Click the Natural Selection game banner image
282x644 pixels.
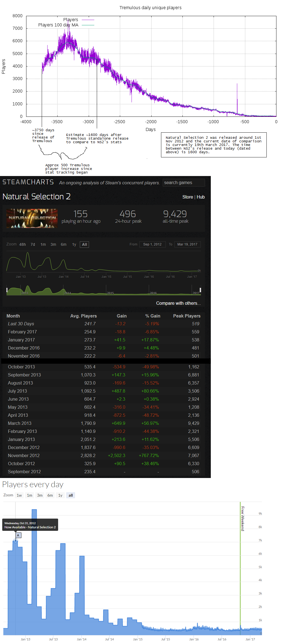pyautogui.click(x=32, y=218)
